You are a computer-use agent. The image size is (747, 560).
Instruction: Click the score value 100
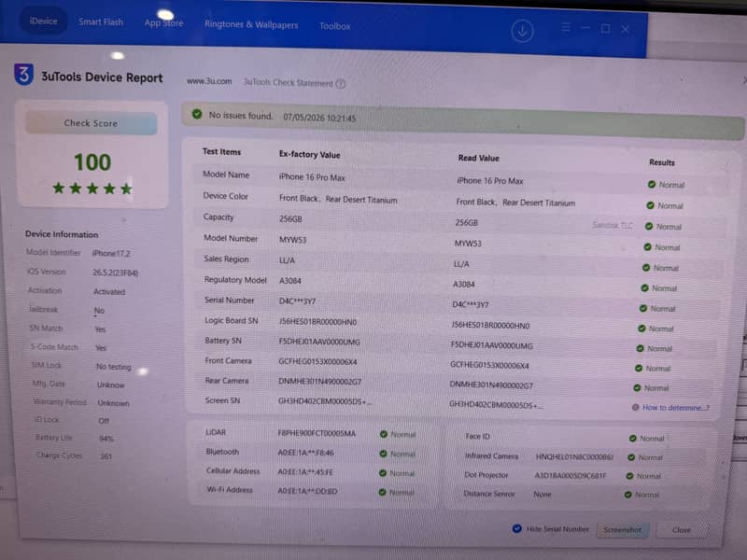click(x=92, y=162)
